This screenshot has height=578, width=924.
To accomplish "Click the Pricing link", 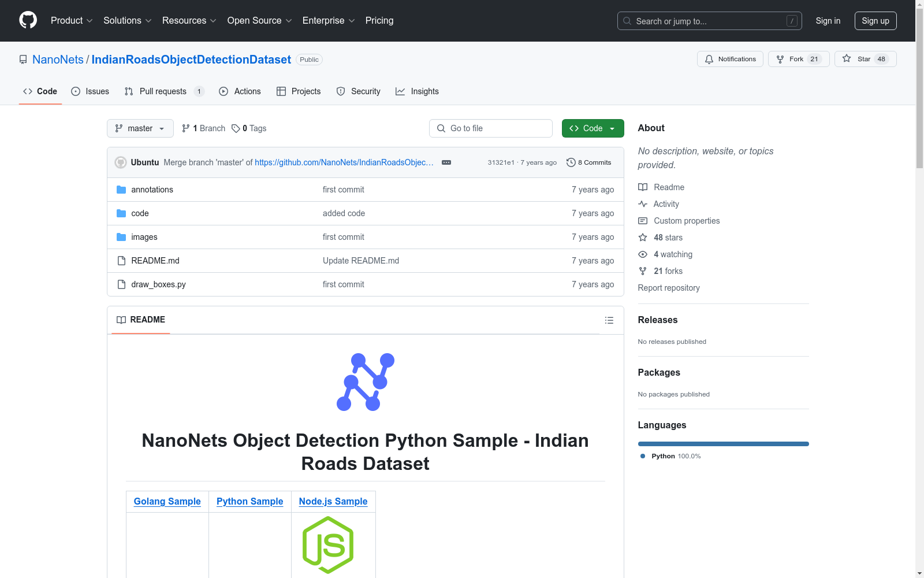I will 379,20.
